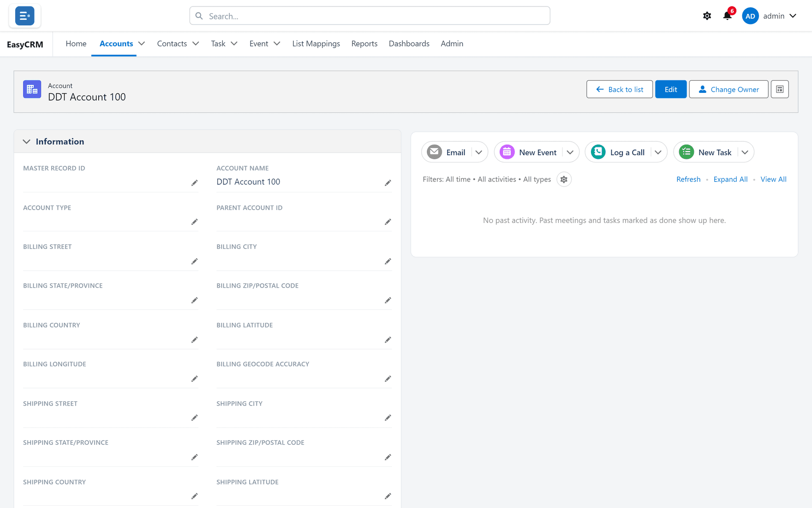Expand the Task menu chevron
Viewport: 812px width, 508px height.
pyautogui.click(x=234, y=43)
